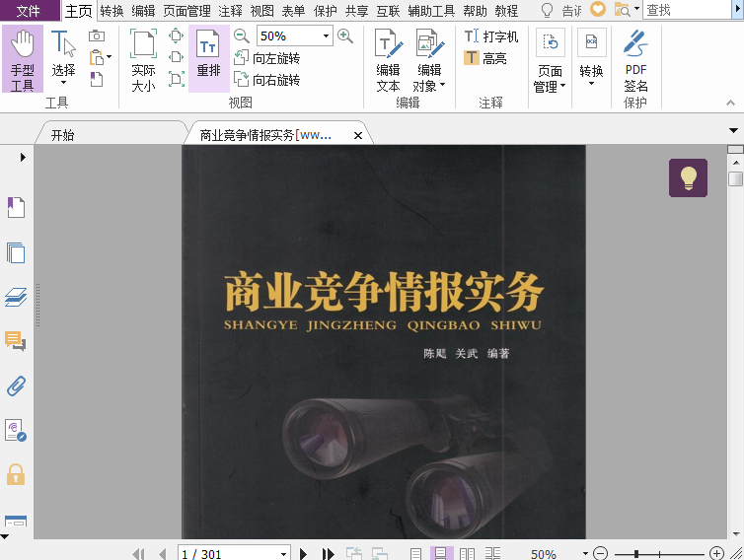Click the vertical scrollbar thumb

click(x=735, y=179)
